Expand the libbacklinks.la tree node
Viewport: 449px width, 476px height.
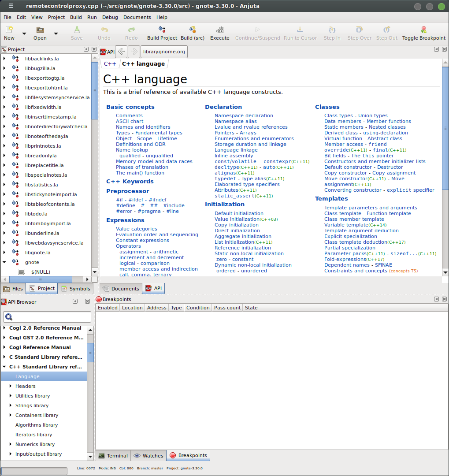click(4, 58)
